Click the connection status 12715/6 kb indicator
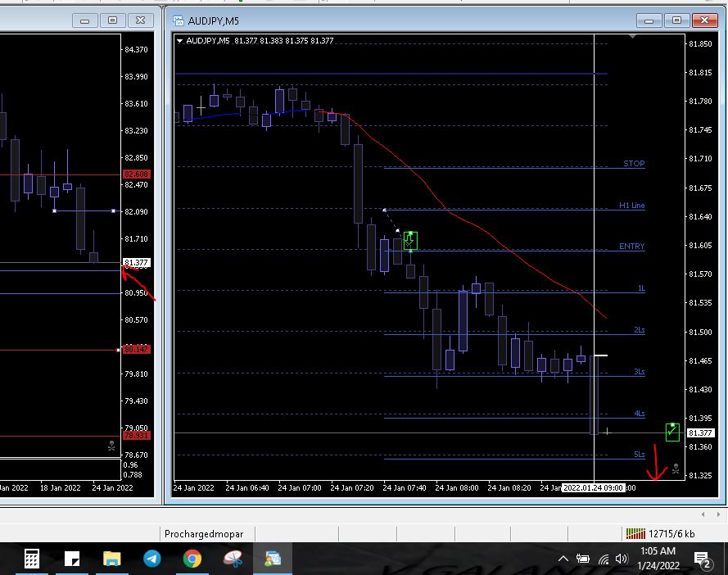 pyautogui.click(x=660, y=533)
